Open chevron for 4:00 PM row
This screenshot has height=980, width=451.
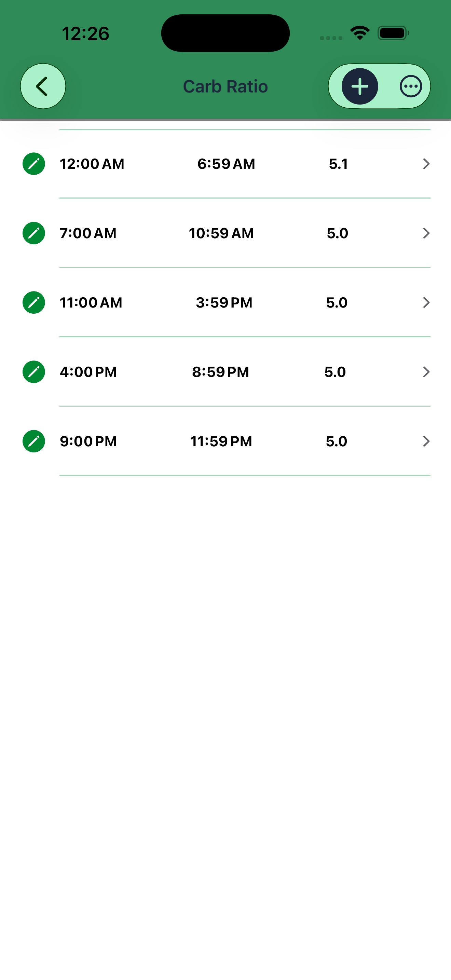point(426,372)
